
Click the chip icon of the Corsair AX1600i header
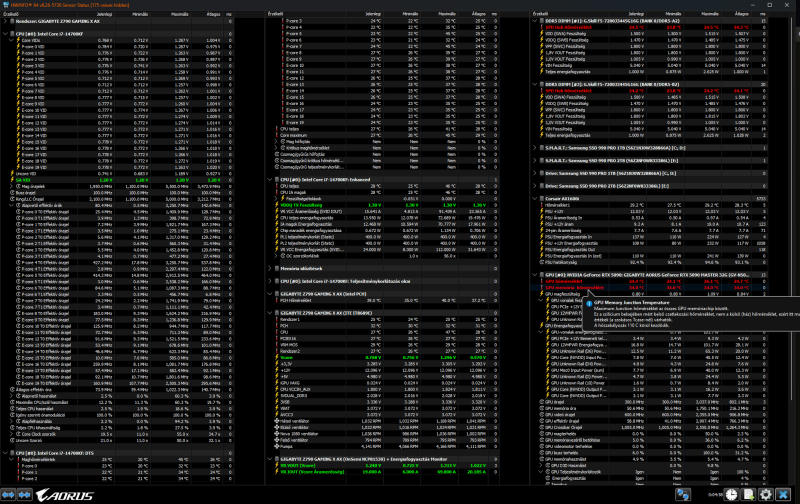click(x=541, y=199)
